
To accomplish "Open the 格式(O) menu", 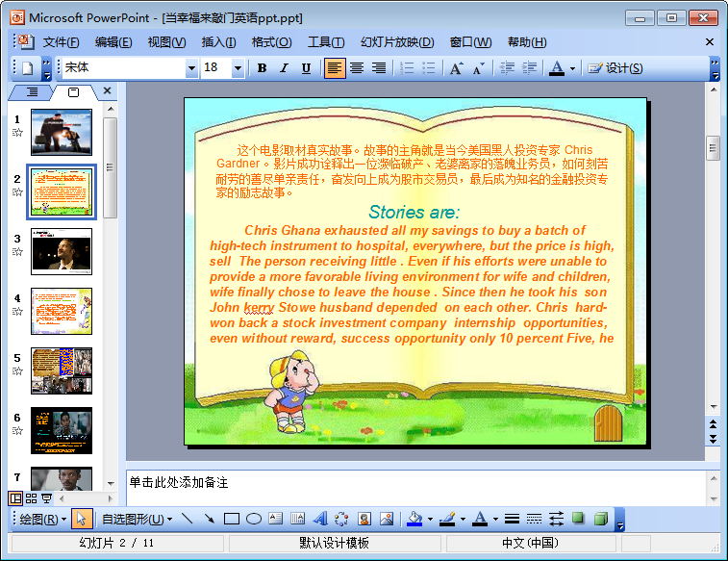I will pyautogui.click(x=271, y=42).
